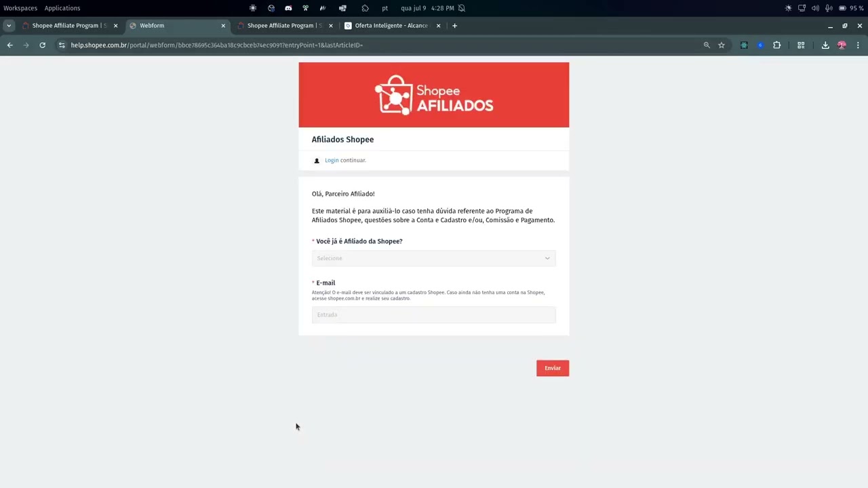This screenshot has width=868, height=488.
Task: Open the browser three-dot menu
Action: (858, 45)
